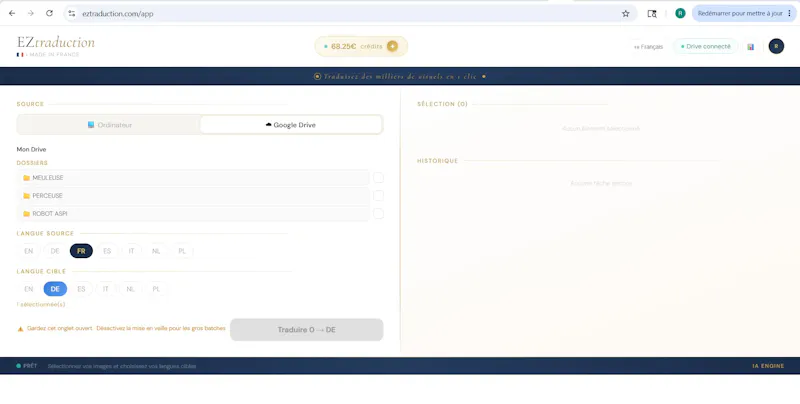Open the statistics chart icon

pos(751,46)
